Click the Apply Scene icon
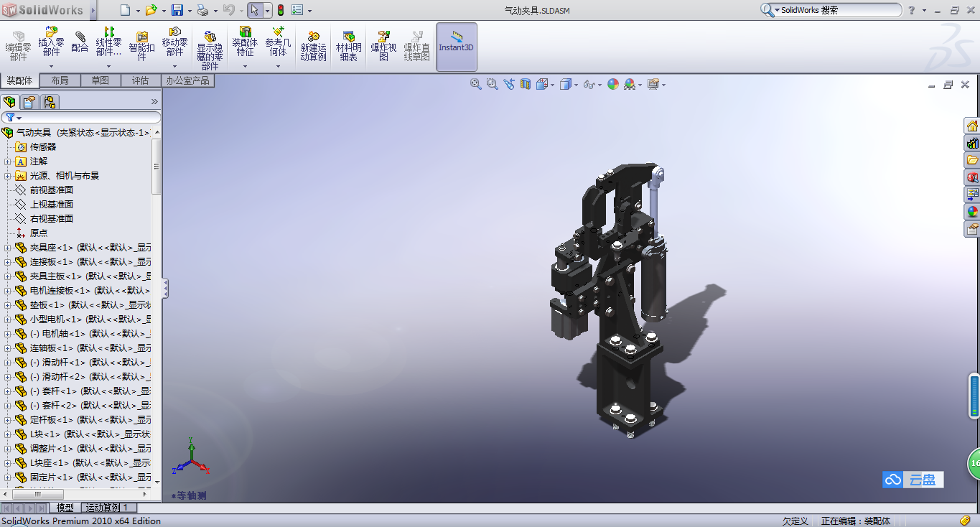Image resolution: width=980 pixels, height=527 pixels. [x=630, y=84]
